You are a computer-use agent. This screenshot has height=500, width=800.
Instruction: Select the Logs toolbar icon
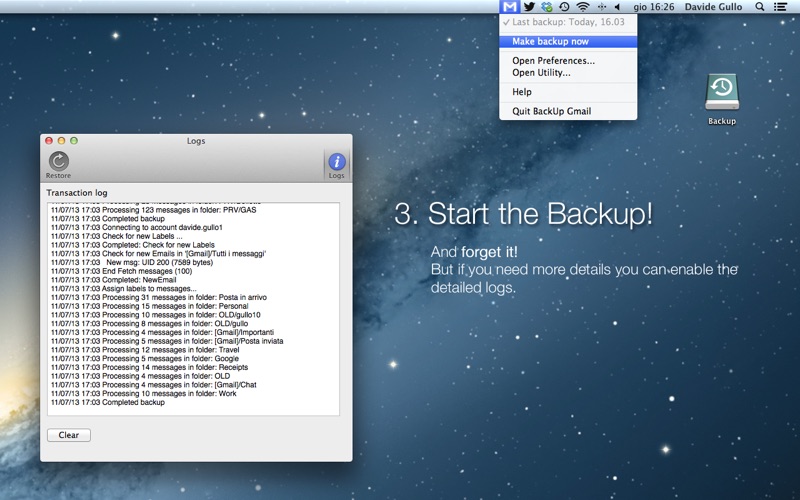pyautogui.click(x=337, y=165)
